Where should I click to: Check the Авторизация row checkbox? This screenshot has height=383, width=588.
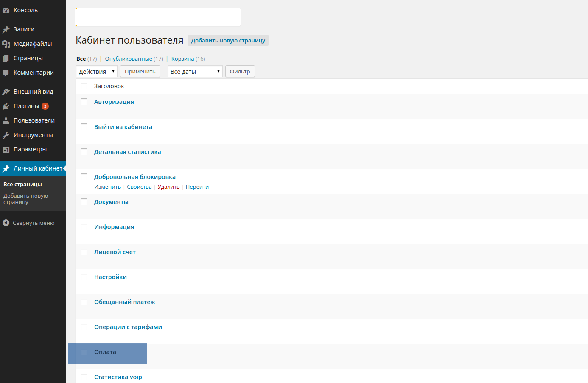(x=84, y=102)
